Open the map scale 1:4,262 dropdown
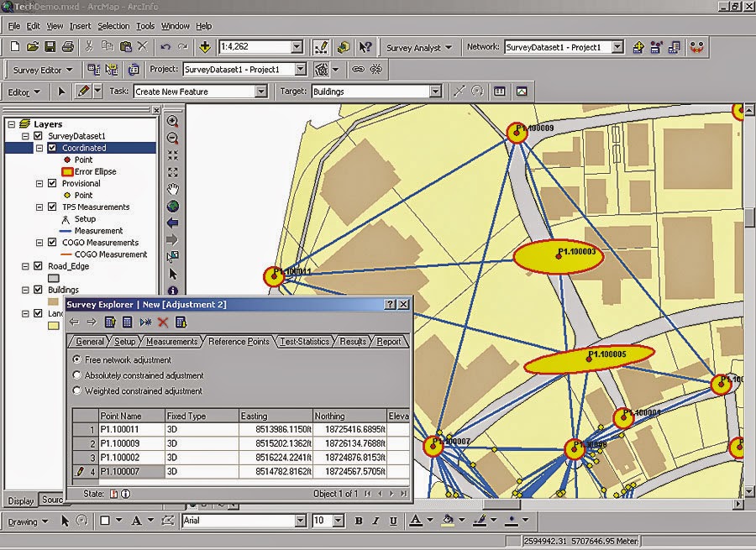The height and width of the screenshot is (550, 756). click(x=297, y=47)
